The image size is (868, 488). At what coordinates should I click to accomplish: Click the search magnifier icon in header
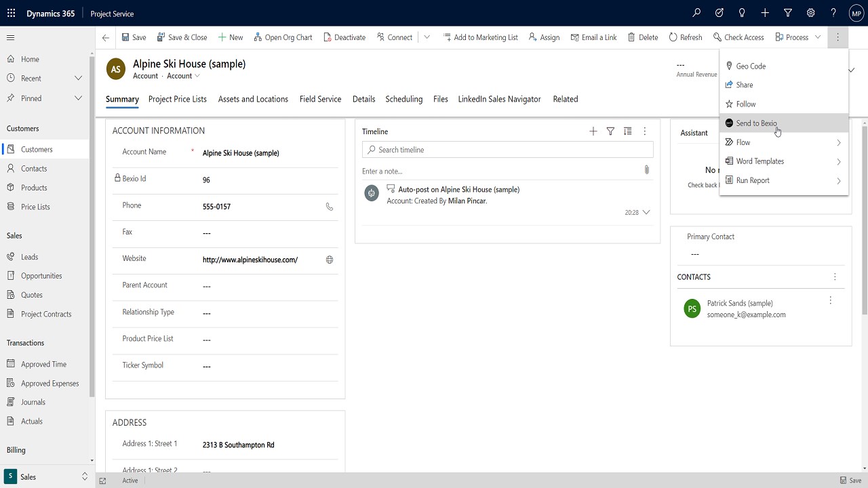pyautogui.click(x=696, y=13)
